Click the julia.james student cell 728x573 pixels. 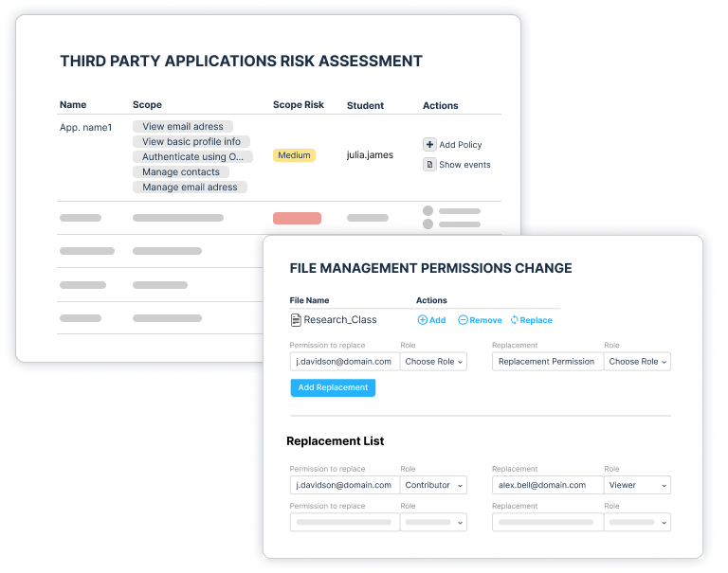(x=370, y=155)
